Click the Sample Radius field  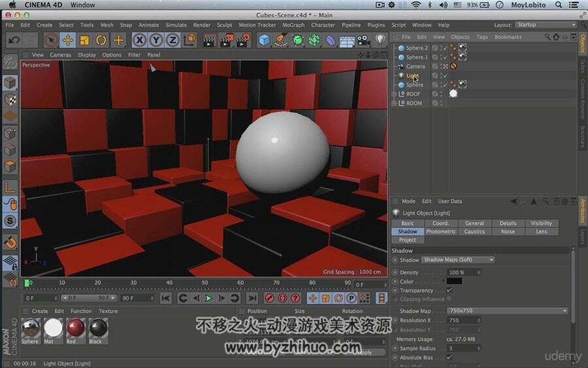(x=463, y=348)
